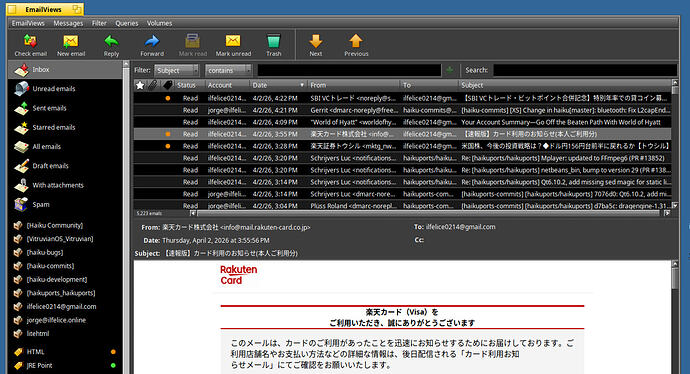Viewport: 690px width, 374px height.
Task: Click the email list horizontal scrollbar
Action: pyautogui.click(x=429, y=213)
